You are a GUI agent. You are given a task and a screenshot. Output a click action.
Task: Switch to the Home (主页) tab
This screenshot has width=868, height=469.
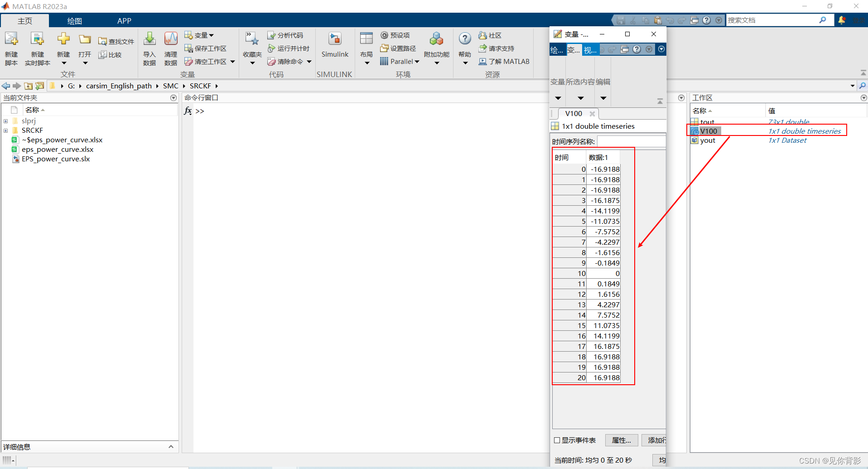(25, 21)
